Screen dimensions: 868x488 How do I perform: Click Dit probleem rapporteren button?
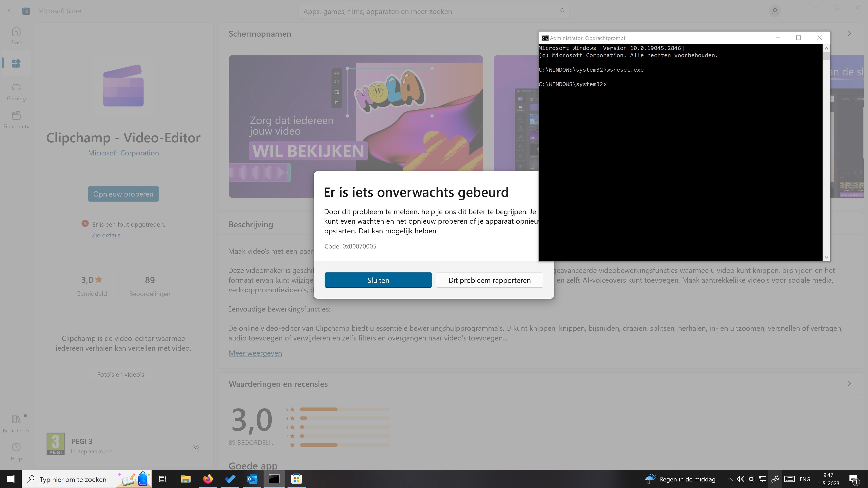pyautogui.click(x=489, y=280)
